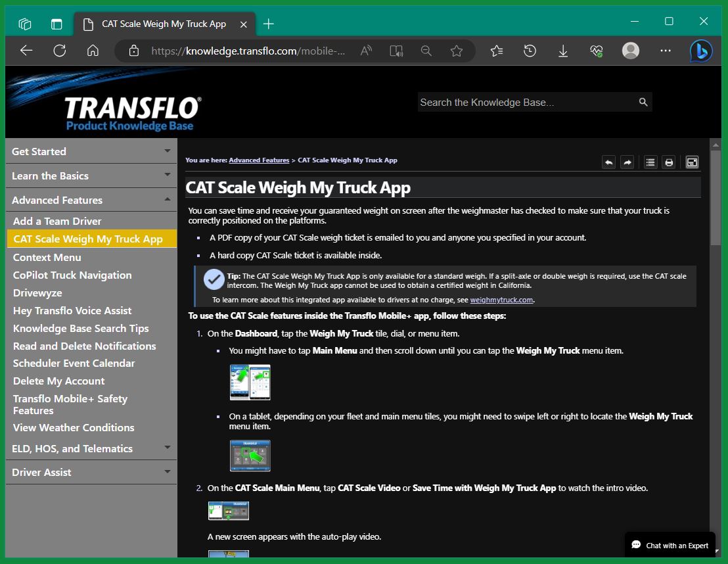Open the Drivewyze topic

coord(37,293)
